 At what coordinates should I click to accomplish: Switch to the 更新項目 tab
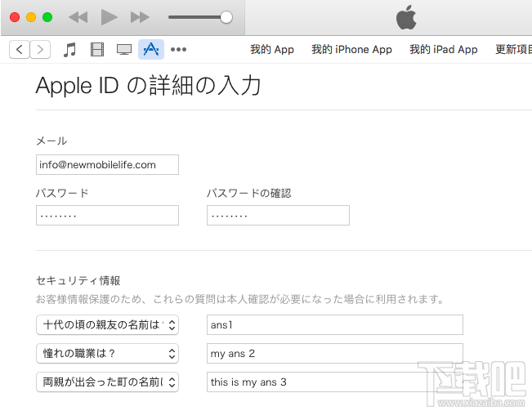tap(513, 50)
